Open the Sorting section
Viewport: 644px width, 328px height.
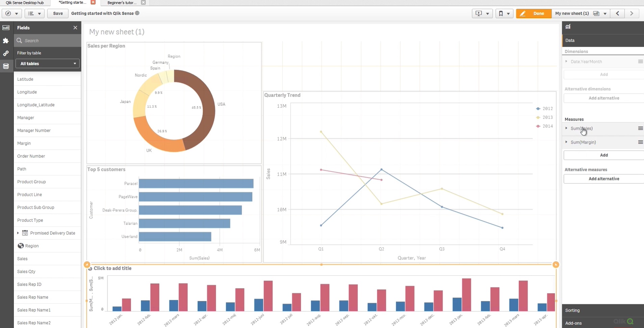tap(603, 310)
